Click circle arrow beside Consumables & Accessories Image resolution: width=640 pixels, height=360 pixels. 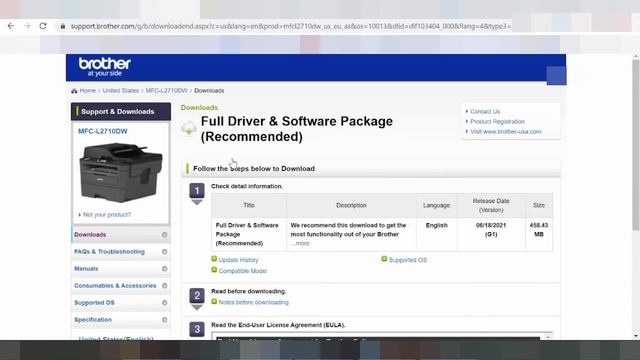point(164,286)
